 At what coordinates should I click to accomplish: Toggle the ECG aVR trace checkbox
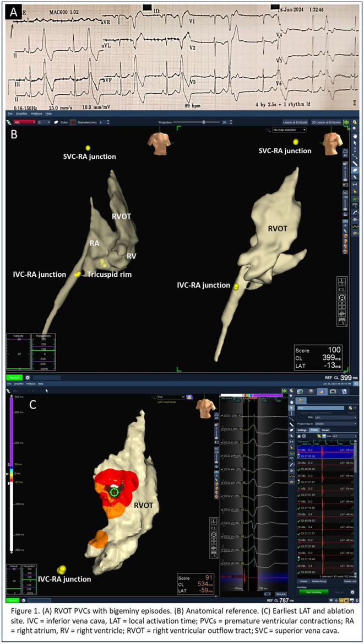tap(223, 456)
